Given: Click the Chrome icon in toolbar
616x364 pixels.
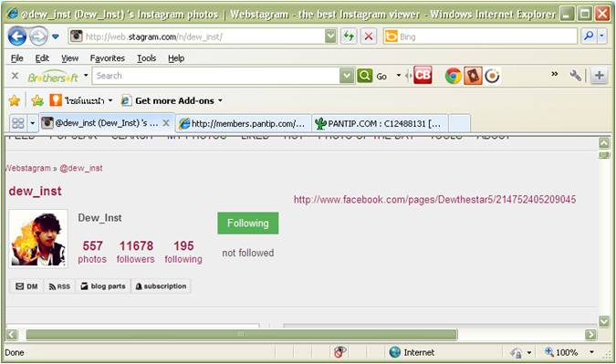Looking at the screenshot, I should pos(453,76).
